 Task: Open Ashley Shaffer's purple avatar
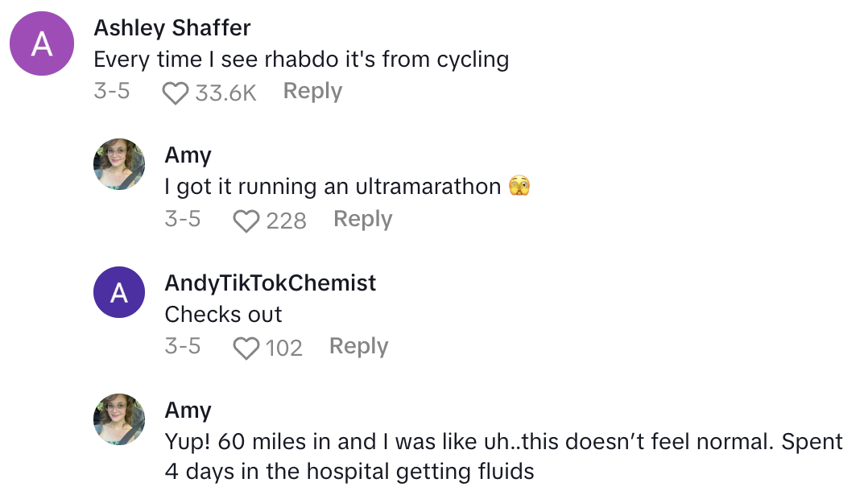point(42,44)
